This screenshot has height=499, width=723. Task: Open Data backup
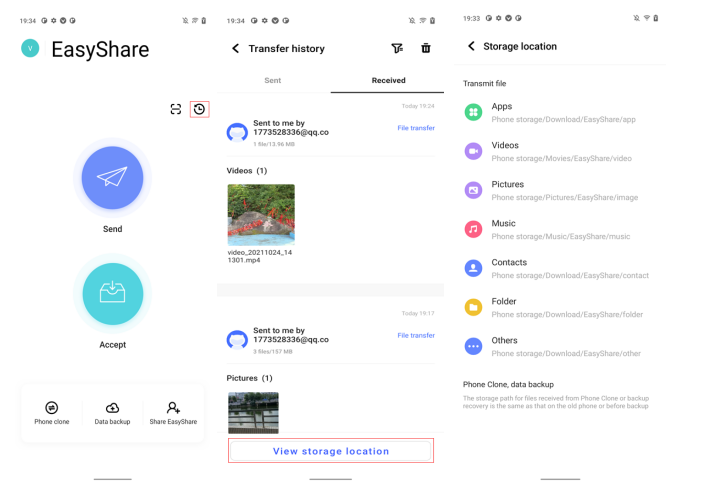pyautogui.click(x=113, y=413)
